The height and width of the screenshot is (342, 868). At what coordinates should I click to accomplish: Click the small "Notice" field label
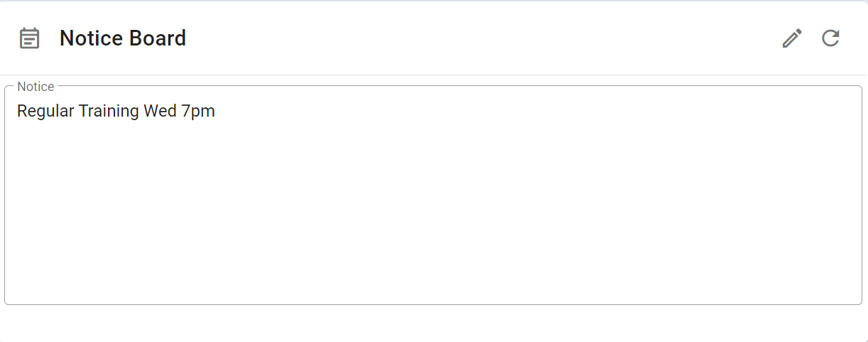point(36,87)
